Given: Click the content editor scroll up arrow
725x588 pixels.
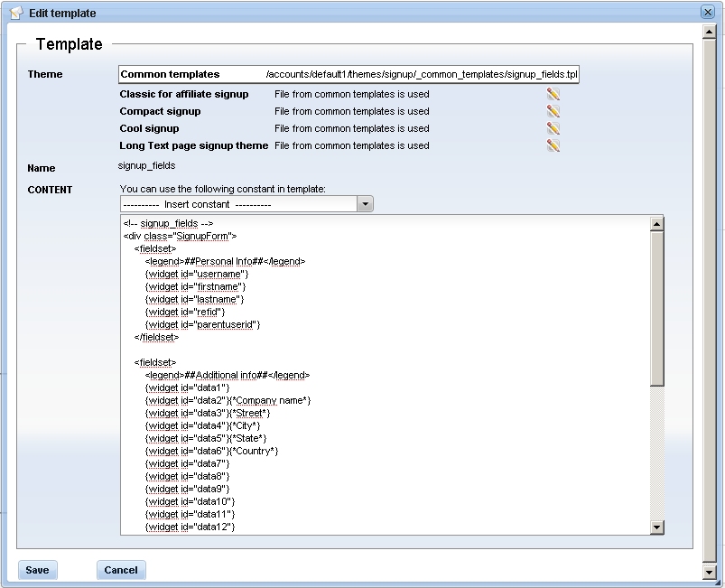Looking at the screenshot, I should pos(656,224).
